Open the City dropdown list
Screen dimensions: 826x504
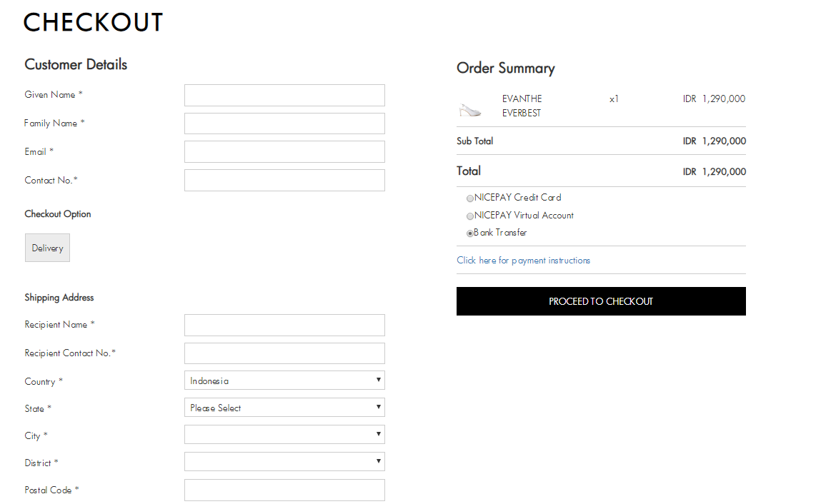point(284,435)
